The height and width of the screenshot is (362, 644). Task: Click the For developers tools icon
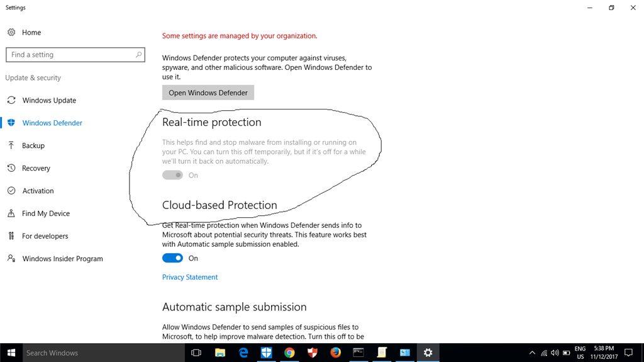pos(11,235)
